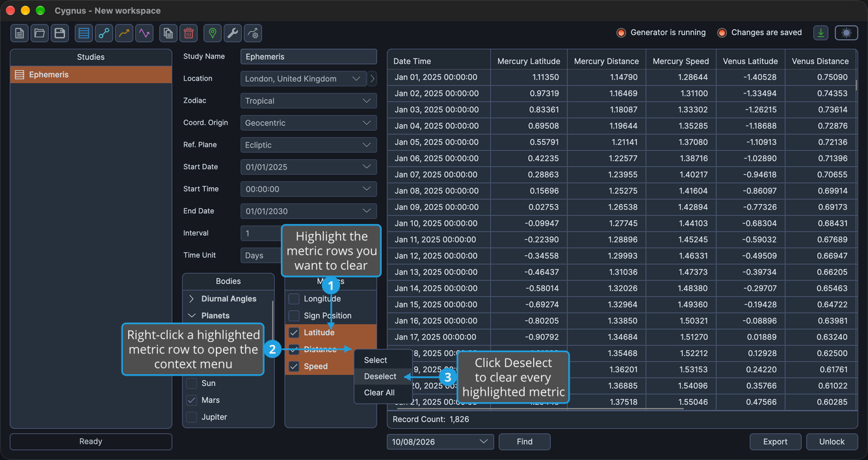Uncheck the Speed metric checkbox
The height and width of the screenshot is (460, 868).
[x=294, y=366]
